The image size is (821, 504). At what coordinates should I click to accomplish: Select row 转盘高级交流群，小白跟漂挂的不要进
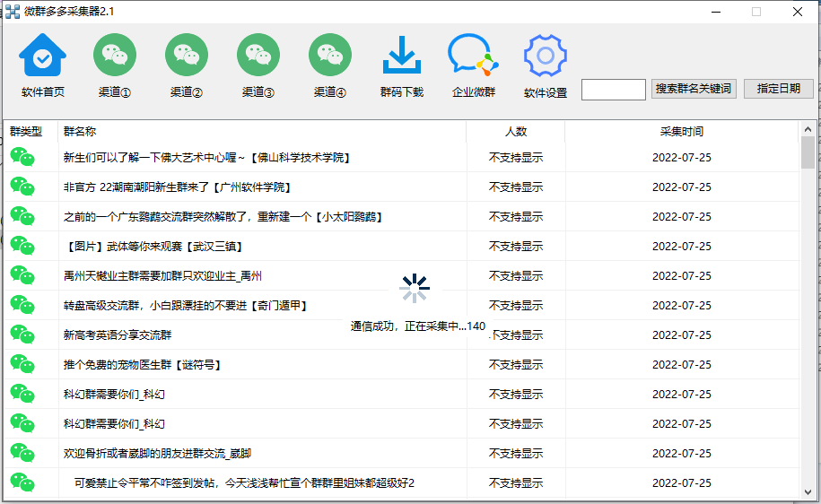point(402,305)
